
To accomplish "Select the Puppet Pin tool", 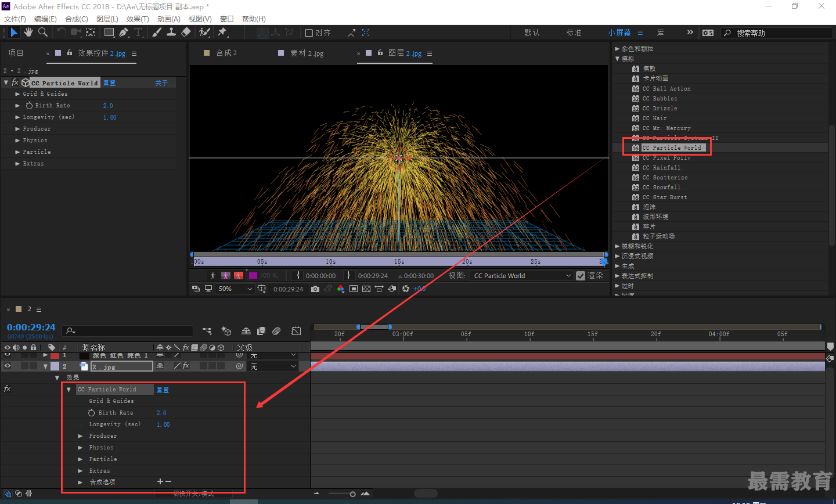I will 222,33.
